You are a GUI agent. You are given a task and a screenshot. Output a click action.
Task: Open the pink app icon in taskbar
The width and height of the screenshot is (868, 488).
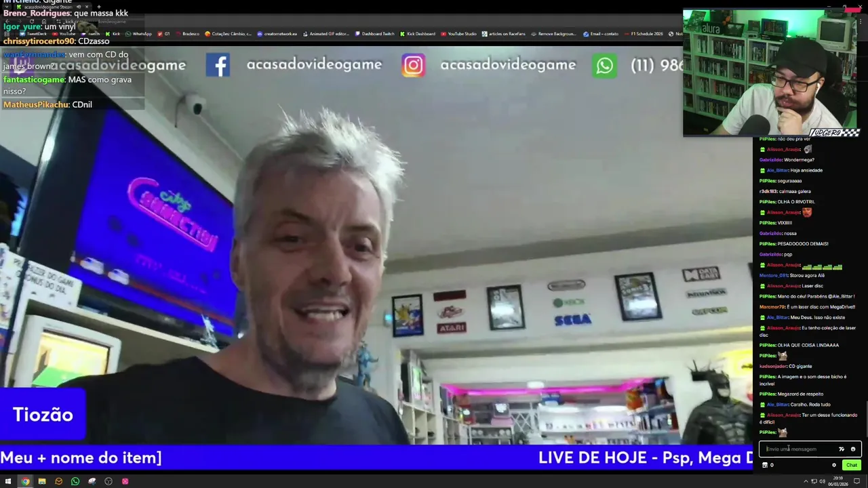point(125,481)
